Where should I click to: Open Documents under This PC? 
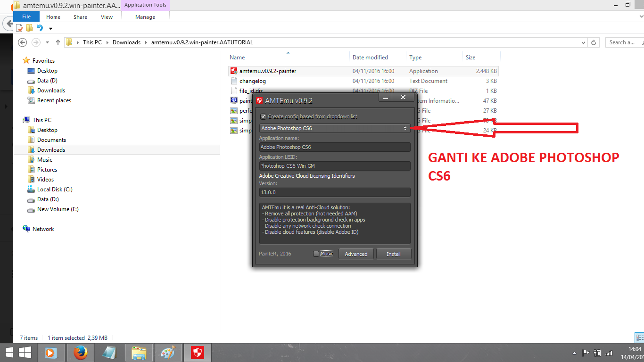51,140
